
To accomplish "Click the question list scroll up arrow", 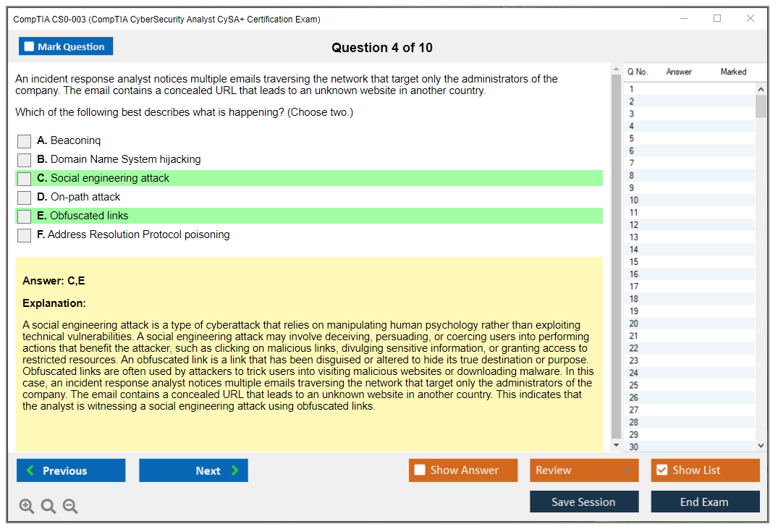I will [x=761, y=89].
